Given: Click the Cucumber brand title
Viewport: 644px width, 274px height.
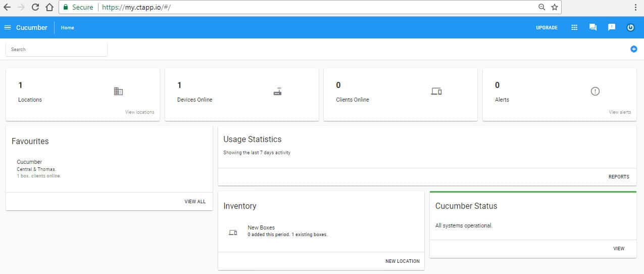Looking at the screenshot, I should 32,28.
